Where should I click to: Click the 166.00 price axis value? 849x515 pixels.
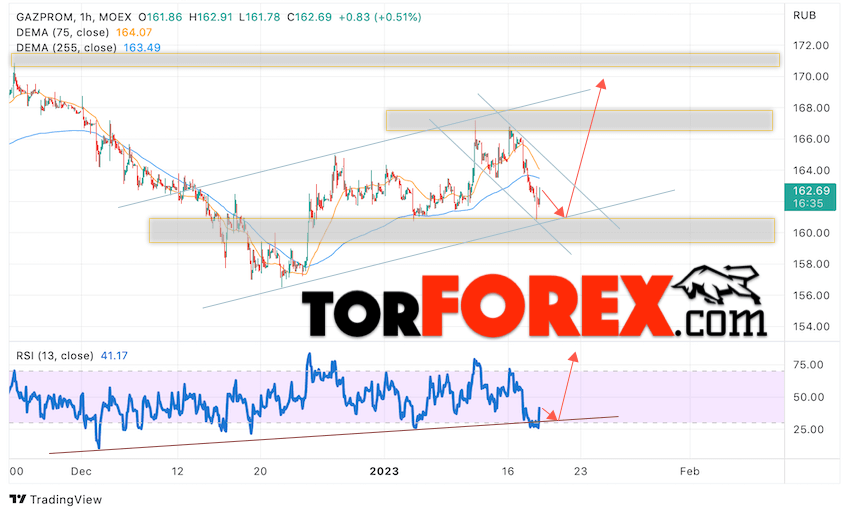point(811,139)
